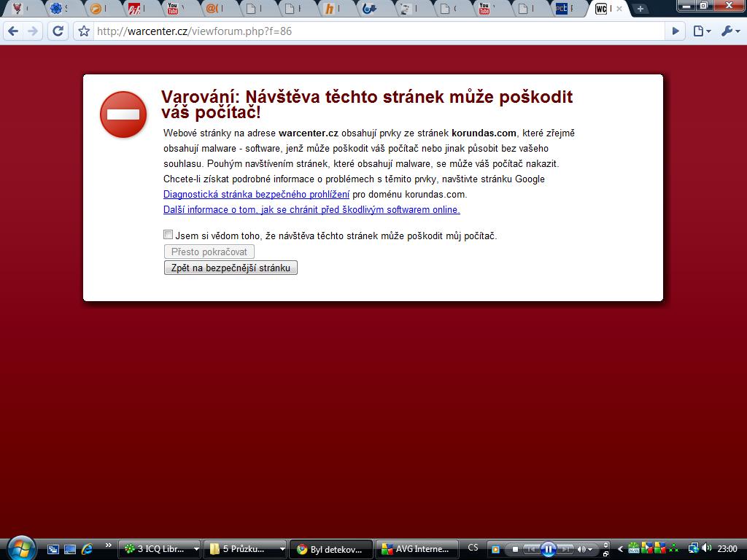Screen dimensions: 747x560
Task: Open media toolbar volume dropdown arrow
Action: click(x=589, y=550)
